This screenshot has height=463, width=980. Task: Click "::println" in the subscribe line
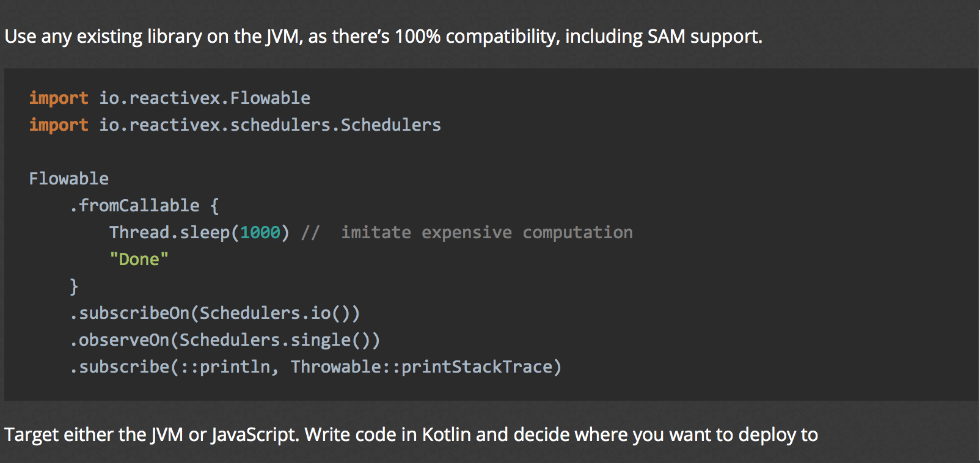[x=225, y=366]
